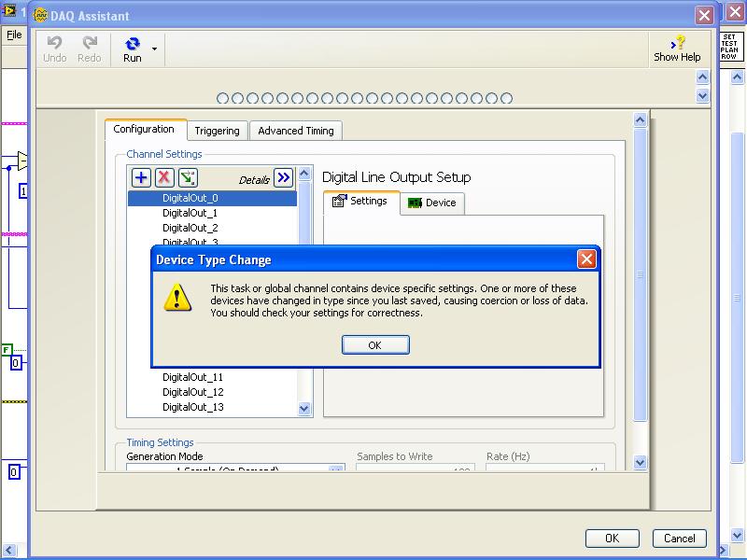This screenshot has height=560, width=747.
Task: Click Set Test Plan Row icon
Action: coord(729,46)
